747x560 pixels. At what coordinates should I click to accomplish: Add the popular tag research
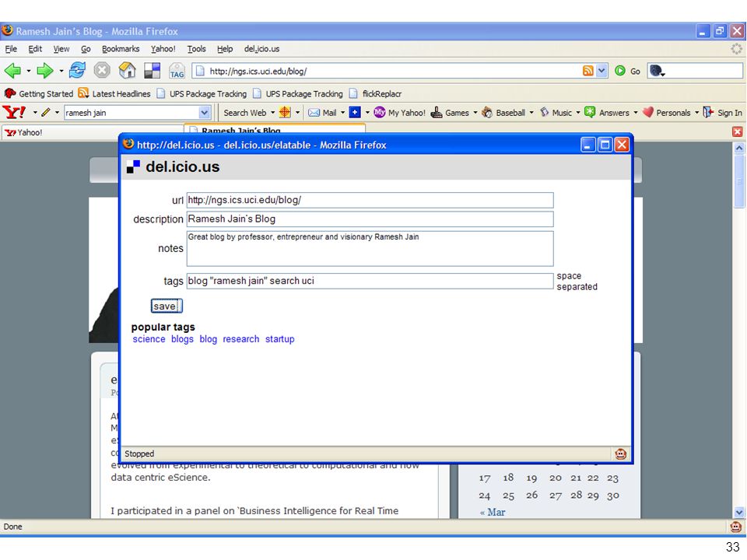click(241, 339)
